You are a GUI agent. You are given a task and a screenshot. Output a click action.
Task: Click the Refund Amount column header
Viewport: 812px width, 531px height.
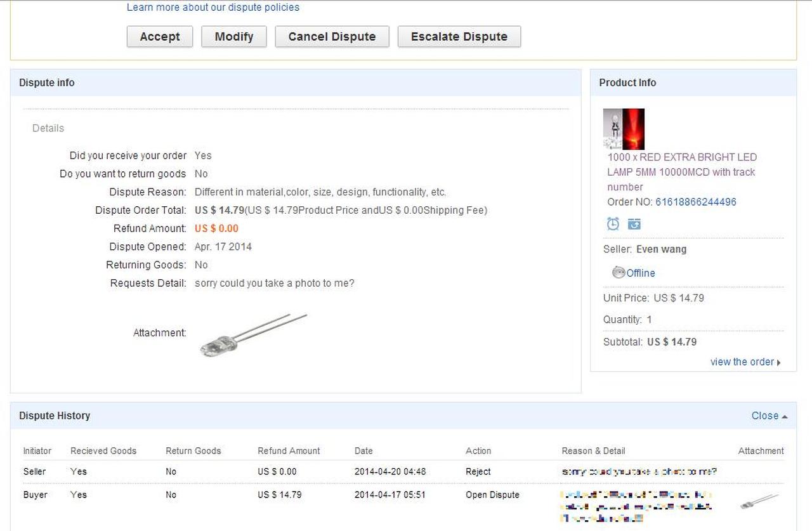click(x=289, y=451)
